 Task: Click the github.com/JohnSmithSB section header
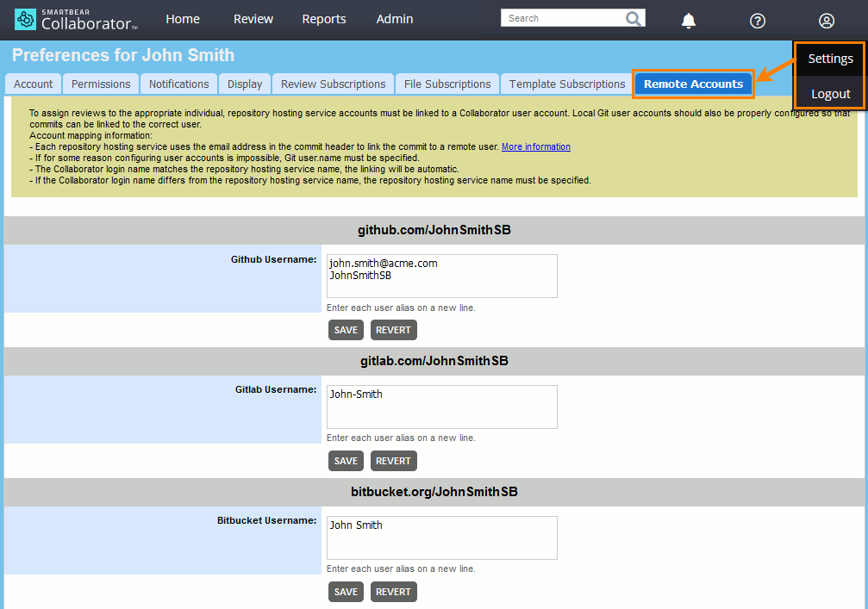click(x=434, y=230)
